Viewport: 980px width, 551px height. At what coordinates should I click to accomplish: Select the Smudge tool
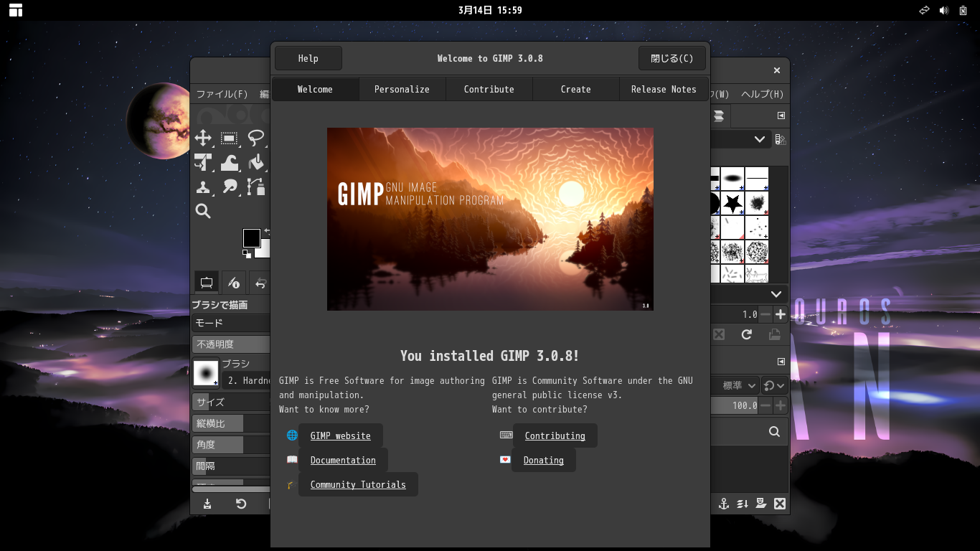230,187
